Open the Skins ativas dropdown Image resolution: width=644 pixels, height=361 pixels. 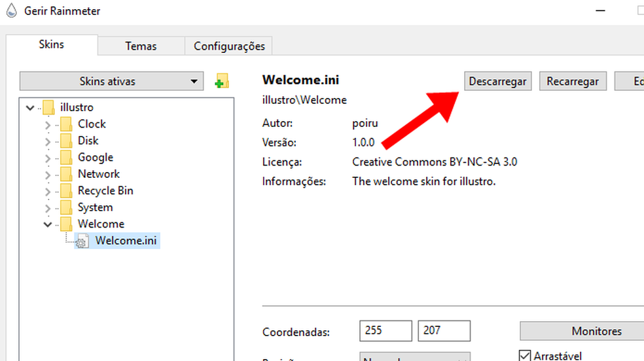[111, 81]
